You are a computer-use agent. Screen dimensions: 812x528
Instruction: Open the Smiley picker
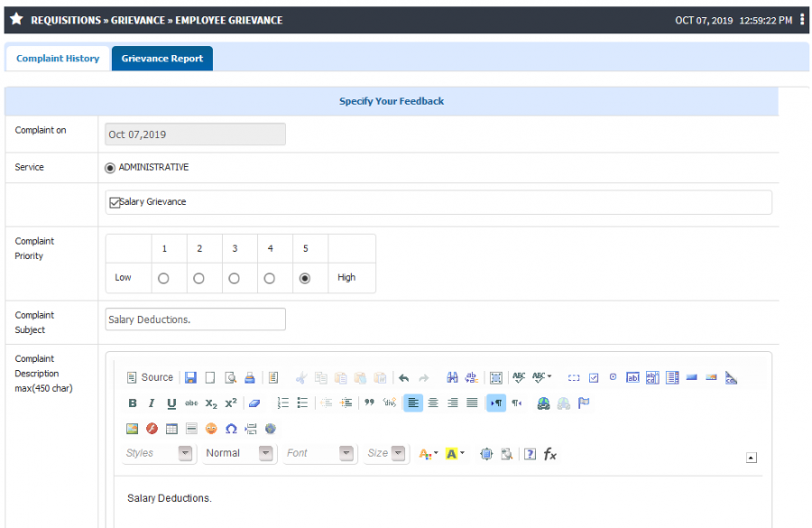211,429
